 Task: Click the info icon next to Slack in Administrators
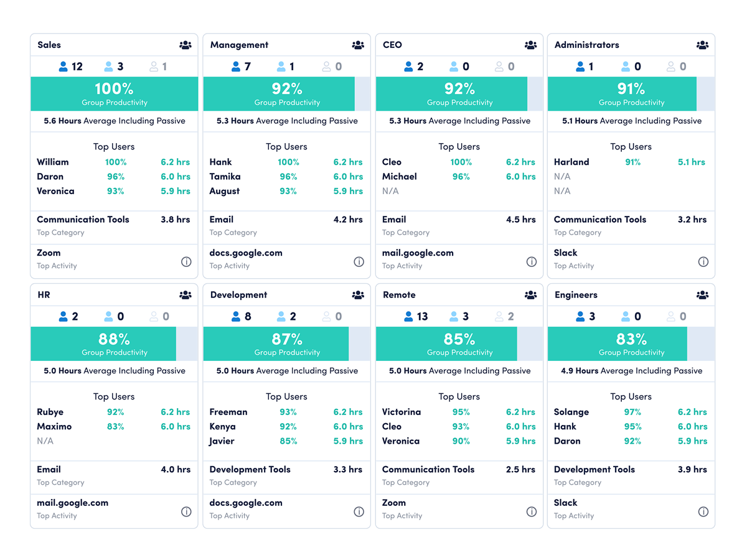703,262
